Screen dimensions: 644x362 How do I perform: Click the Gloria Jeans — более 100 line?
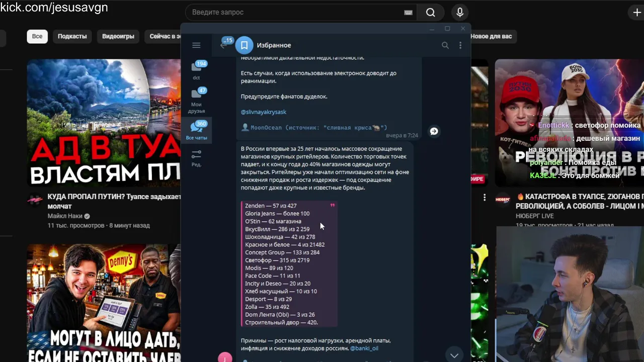[x=277, y=213]
